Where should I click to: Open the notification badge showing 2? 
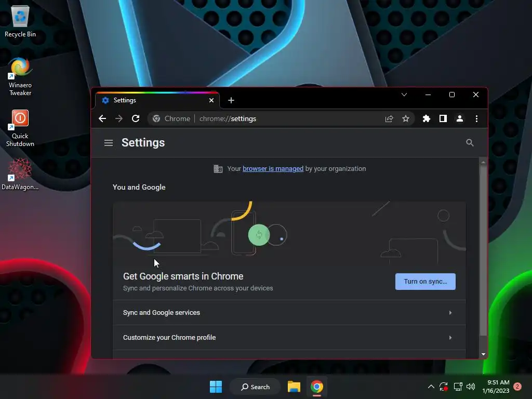point(517,387)
